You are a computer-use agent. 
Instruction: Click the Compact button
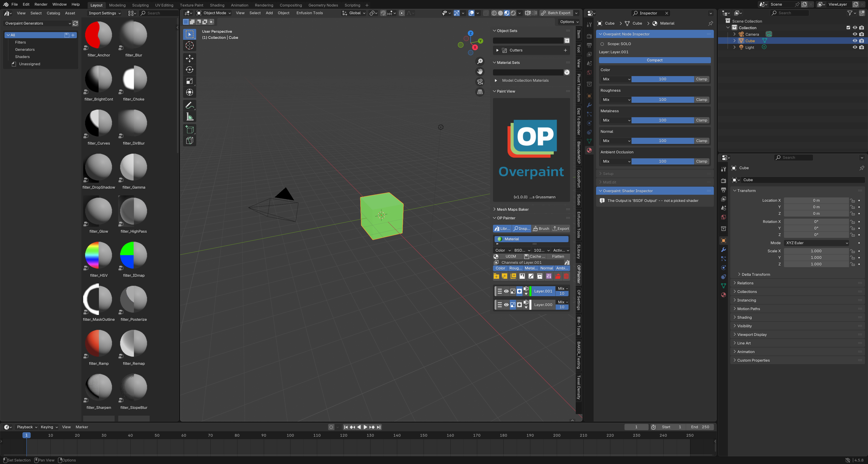pos(655,60)
